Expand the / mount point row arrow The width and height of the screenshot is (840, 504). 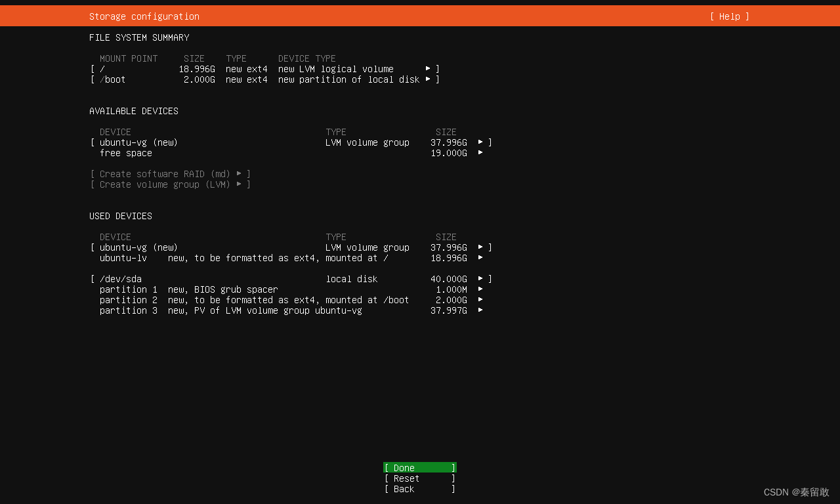pos(428,69)
